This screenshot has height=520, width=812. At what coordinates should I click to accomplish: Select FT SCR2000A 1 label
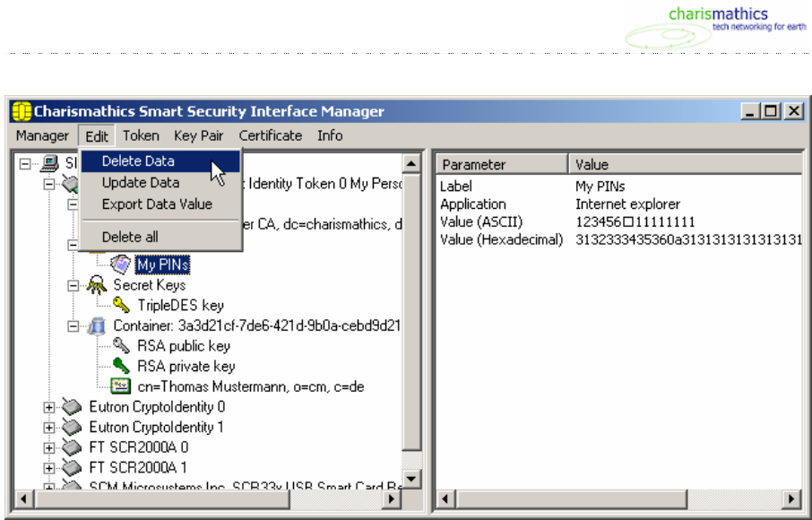pyautogui.click(x=138, y=468)
